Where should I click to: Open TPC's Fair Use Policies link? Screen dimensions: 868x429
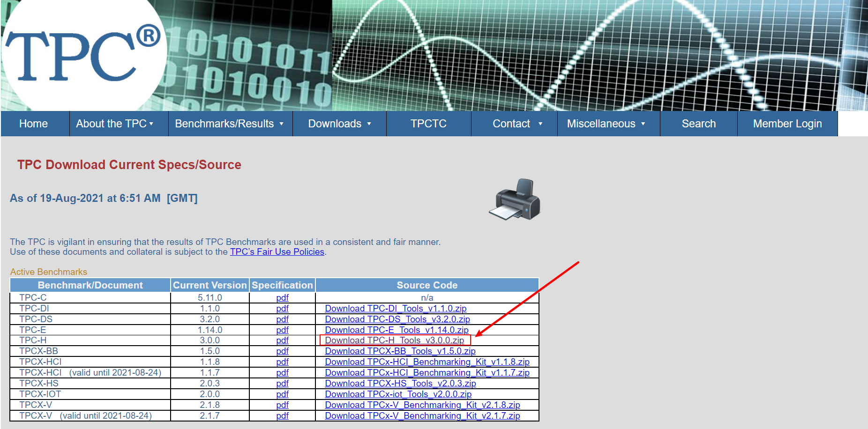coord(277,252)
